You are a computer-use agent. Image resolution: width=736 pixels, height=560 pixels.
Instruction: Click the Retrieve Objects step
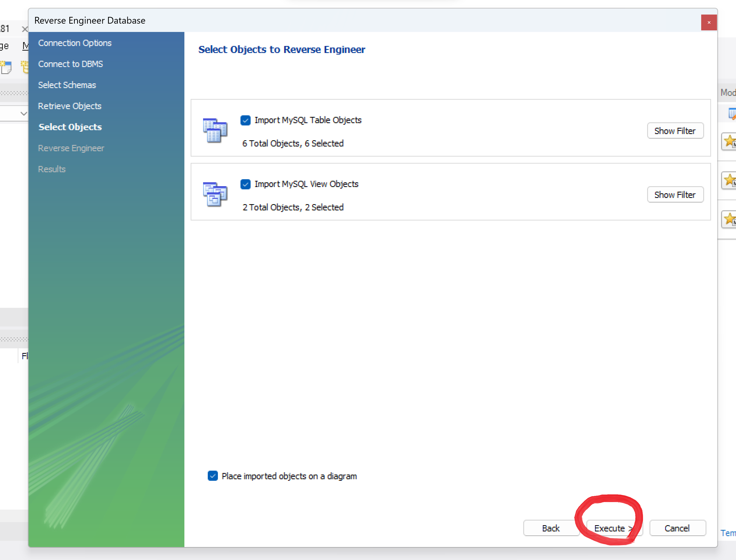click(70, 106)
